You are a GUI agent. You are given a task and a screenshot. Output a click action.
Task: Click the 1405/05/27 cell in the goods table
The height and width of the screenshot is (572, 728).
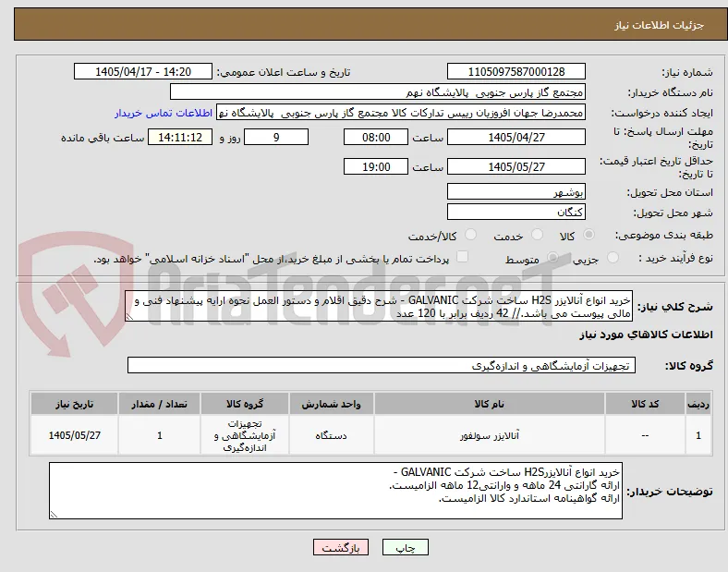74,435
